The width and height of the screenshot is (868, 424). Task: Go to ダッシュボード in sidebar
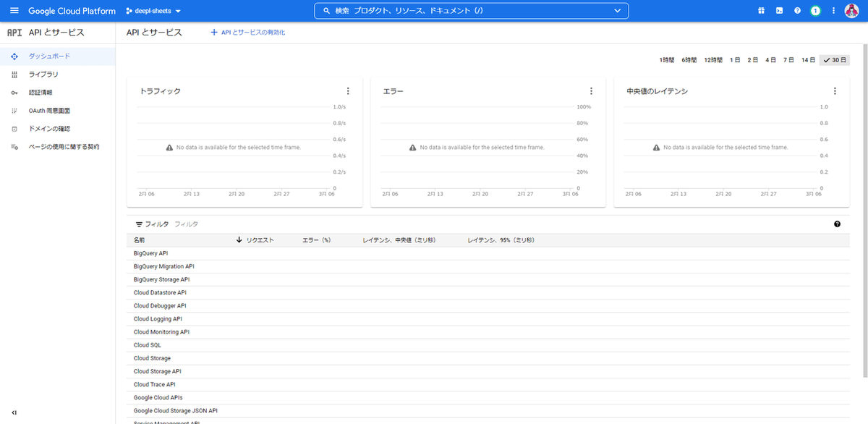(57, 56)
